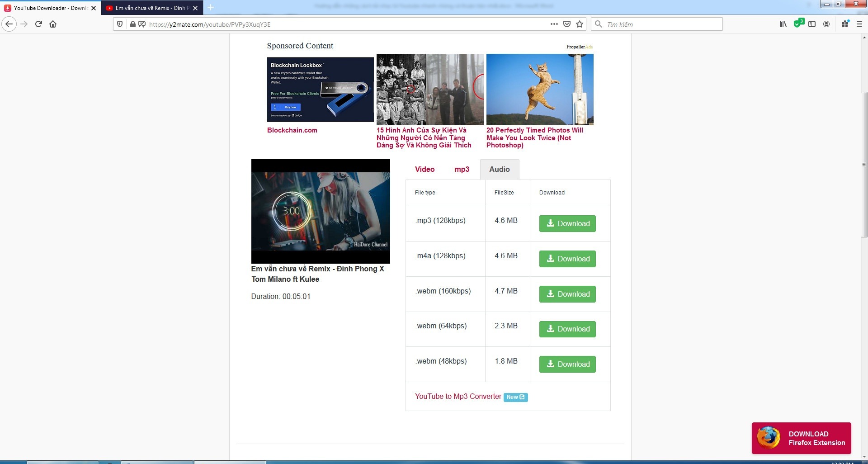Download the .webm (160kbps) file
Image resolution: width=868 pixels, height=464 pixels.
567,294
